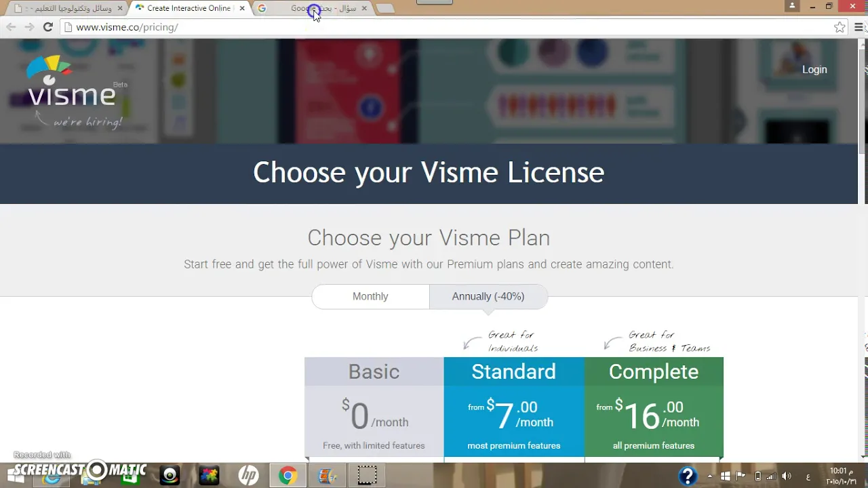The width and height of the screenshot is (868, 488).
Task: Open the Windows Start button
Action: (x=15, y=475)
